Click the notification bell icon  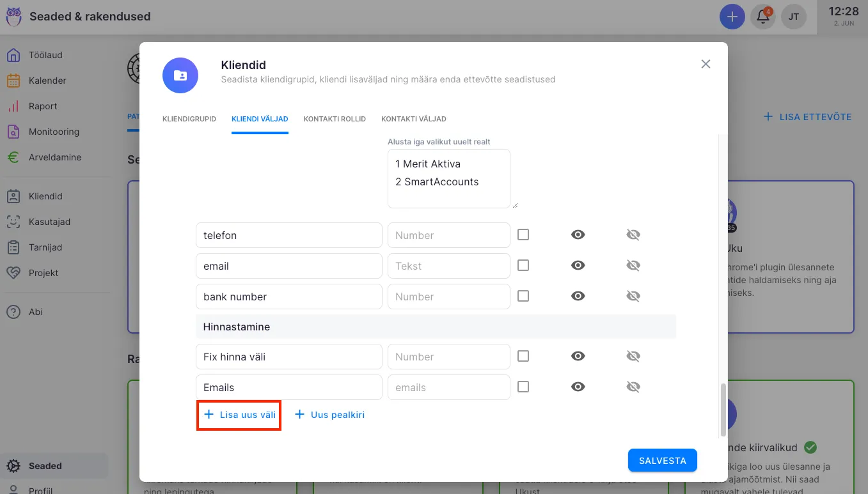click(762, 17)
